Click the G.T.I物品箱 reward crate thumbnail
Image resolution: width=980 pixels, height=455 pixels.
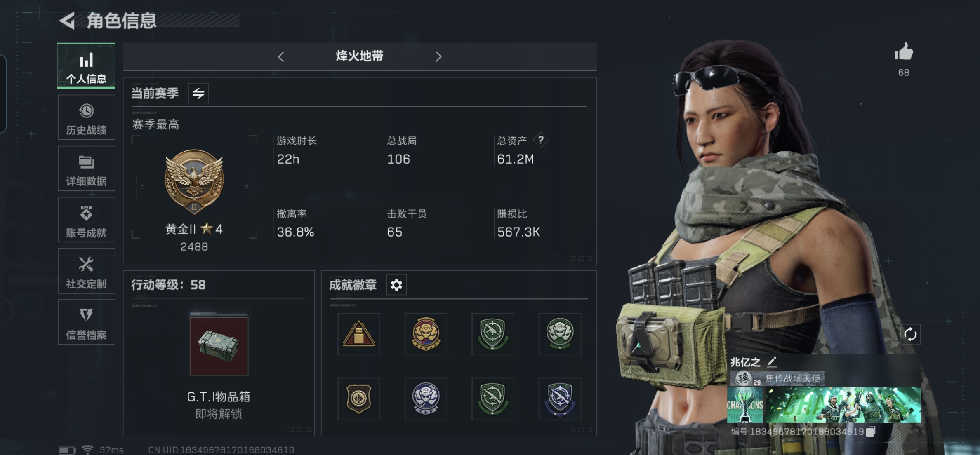click(219, 345)
